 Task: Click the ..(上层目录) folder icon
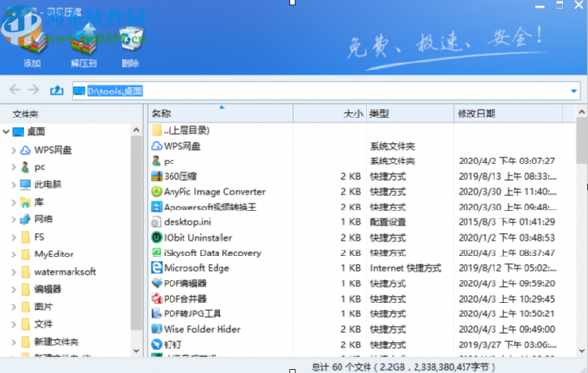pyautogui.click(x=157, y=130)
